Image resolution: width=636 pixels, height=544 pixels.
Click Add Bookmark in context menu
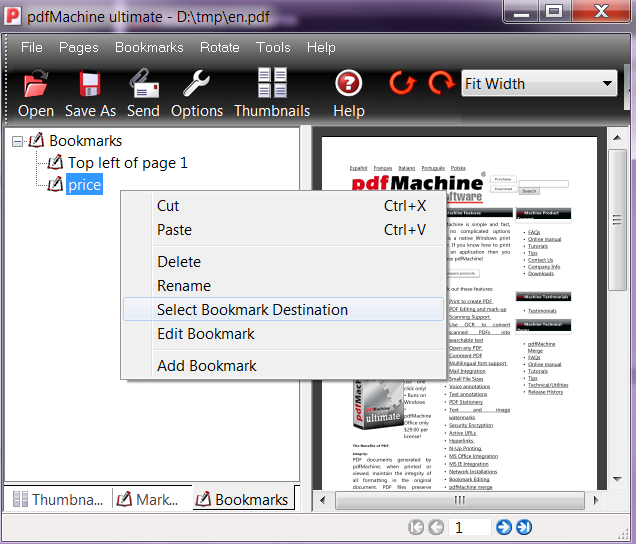pyautogui.click(x=207, y=366)
